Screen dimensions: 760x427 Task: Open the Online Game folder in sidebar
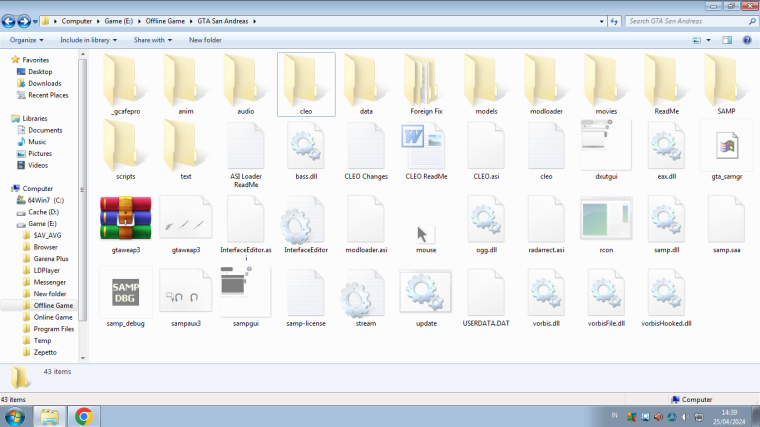pyautogui.click(x=53, y=317)
